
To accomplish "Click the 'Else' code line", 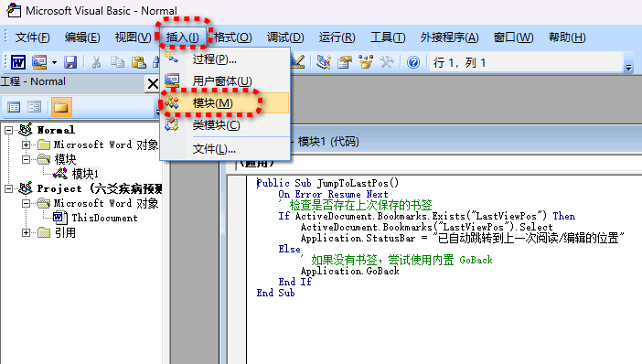I will tap(290, 249).
